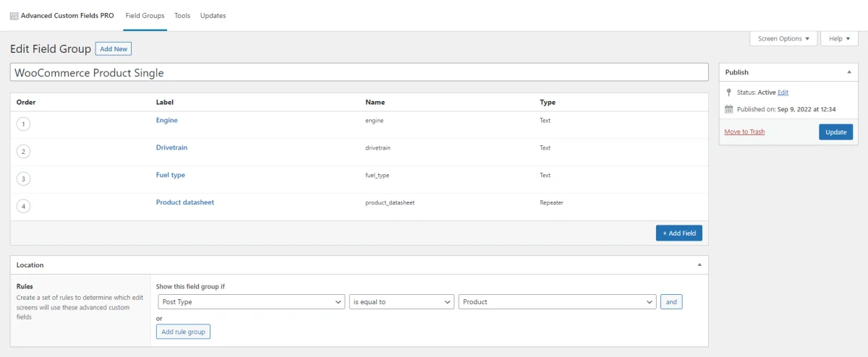Click the 'product_datasheet' name cell
Screen dimensions: 868x357
coord(390,203)
